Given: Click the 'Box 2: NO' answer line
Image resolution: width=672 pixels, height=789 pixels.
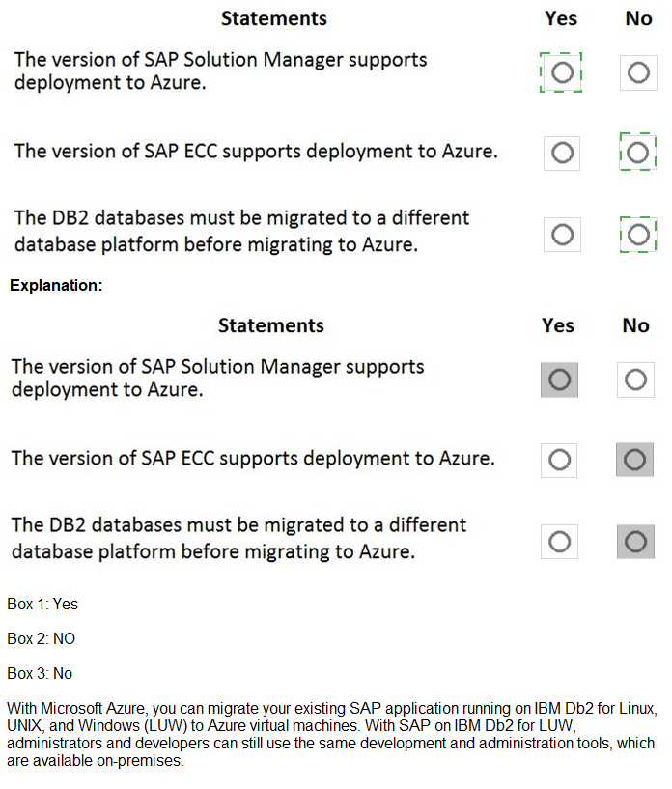Looking at the screenshot, I should (41, 639).
